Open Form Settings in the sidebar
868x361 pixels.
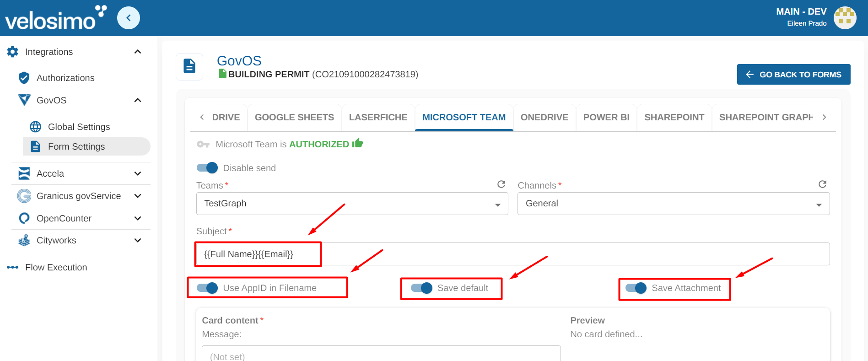(x=86, y=146)
